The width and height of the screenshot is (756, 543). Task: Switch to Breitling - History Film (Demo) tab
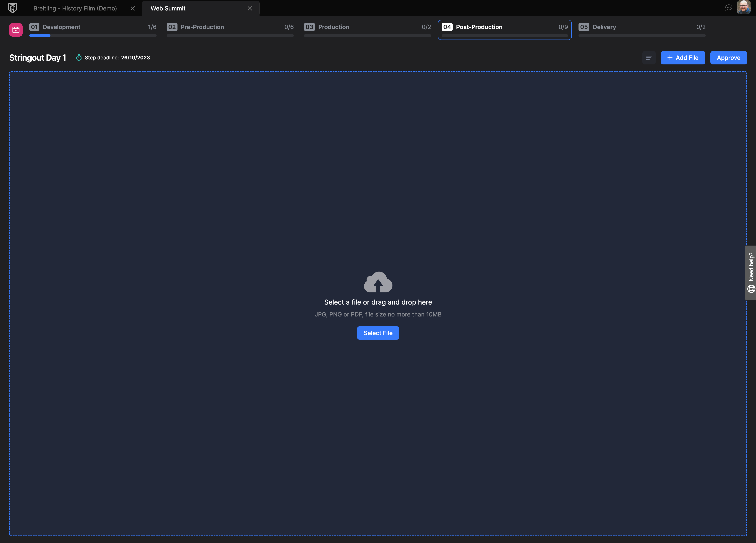pyautogui.click(x=75, y=8)
